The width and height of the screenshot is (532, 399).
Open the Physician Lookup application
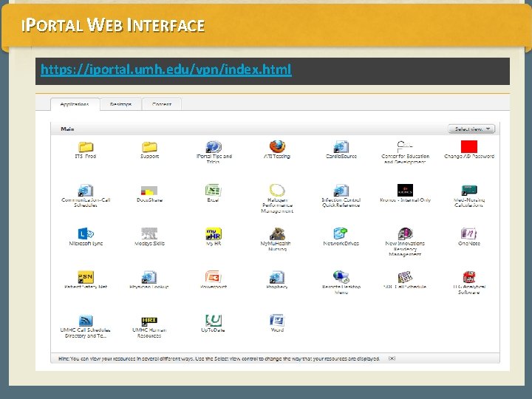(x=149, y=277)
